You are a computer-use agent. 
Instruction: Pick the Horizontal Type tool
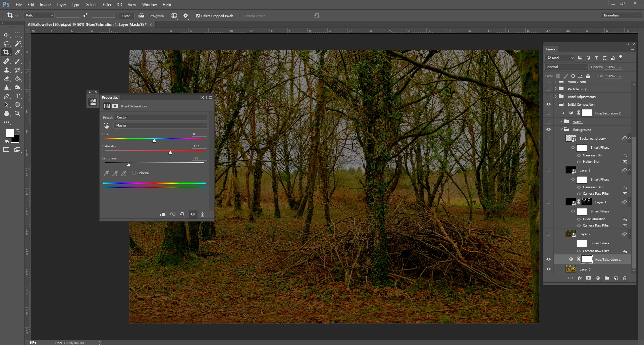coord(18,96)
